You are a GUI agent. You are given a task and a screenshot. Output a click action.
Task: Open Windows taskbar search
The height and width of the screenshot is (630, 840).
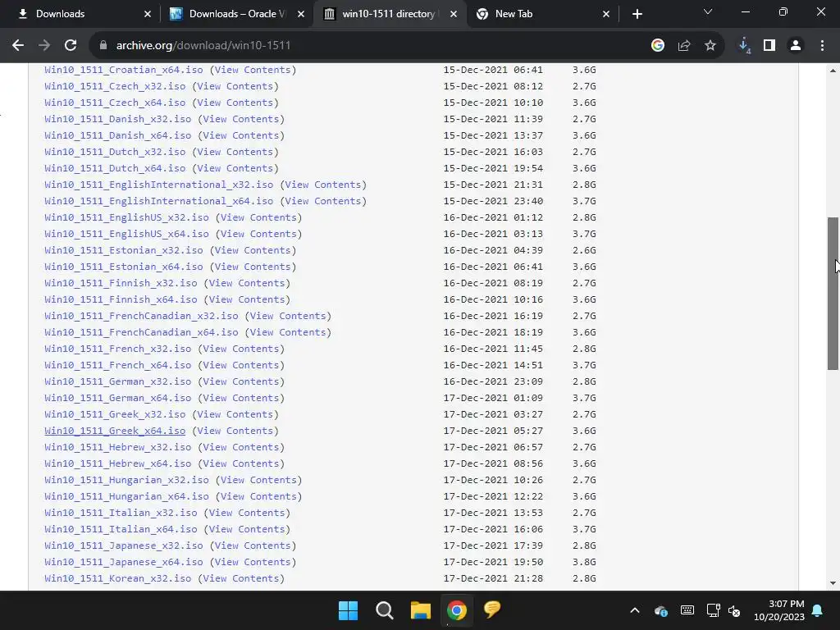click(384, 610)
